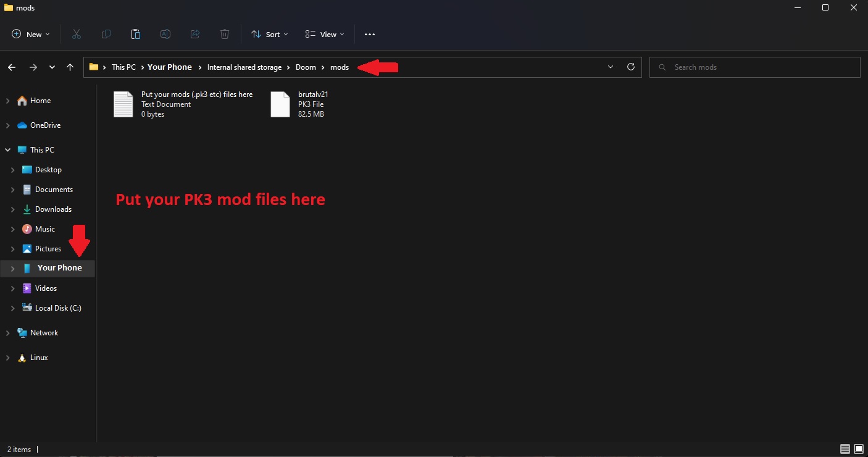Click the Rename icon in toolbar
This screenshot has width=868, height=457.
point(165,35)
